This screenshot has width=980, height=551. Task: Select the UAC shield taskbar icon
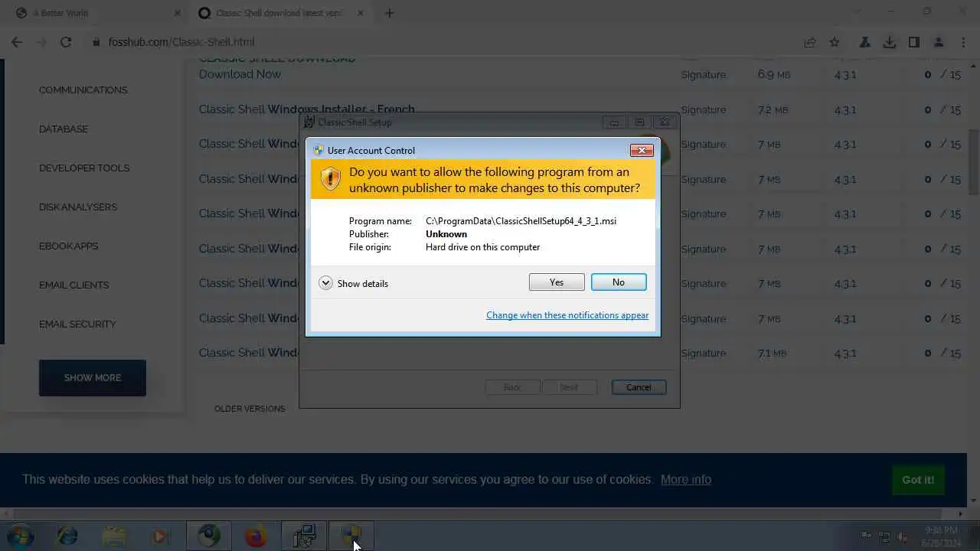pyautogui.click(x=351, y=536)
